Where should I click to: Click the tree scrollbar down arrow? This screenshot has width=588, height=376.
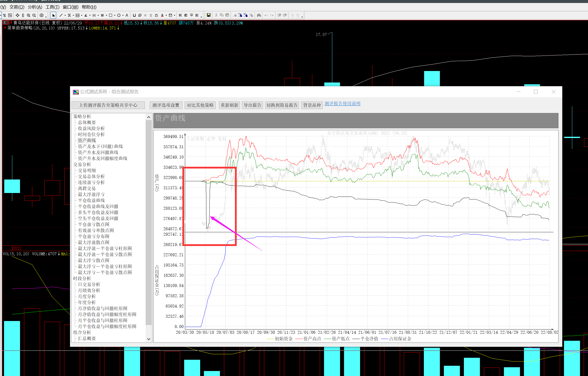[149, 339]
